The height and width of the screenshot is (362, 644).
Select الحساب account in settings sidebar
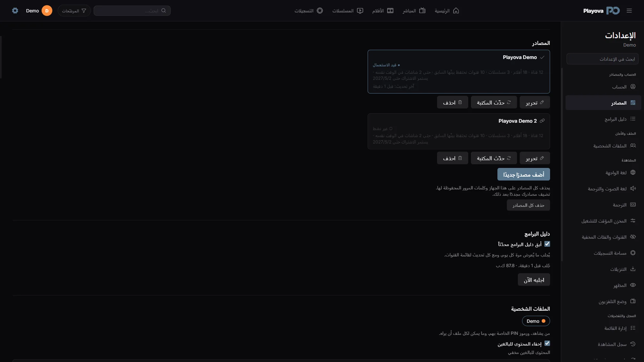603,87
